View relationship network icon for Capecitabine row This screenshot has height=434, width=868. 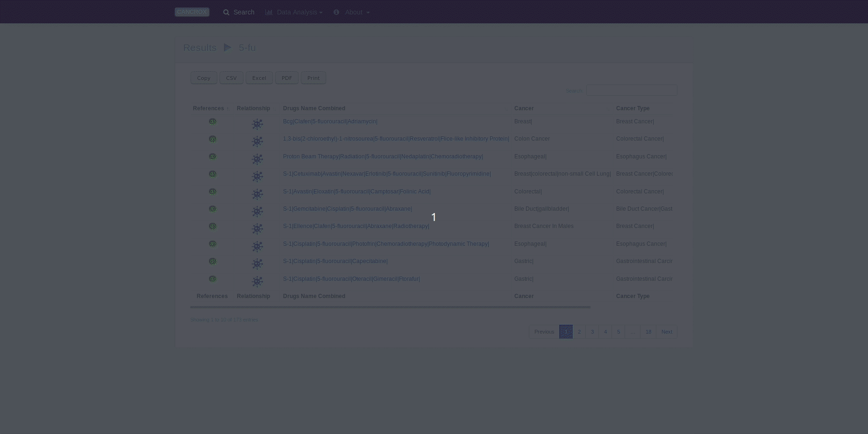pos(257,263)
